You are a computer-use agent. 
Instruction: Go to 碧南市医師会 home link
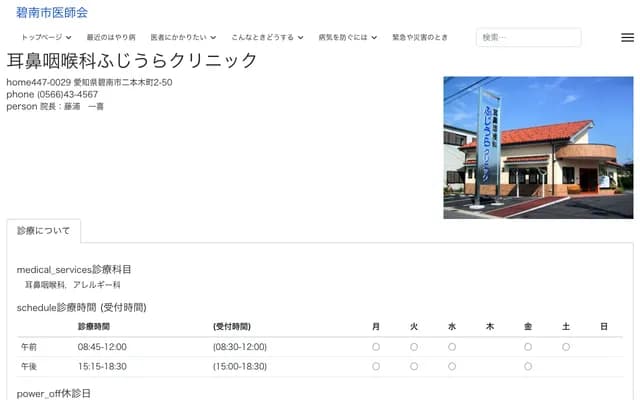[52, 13]
